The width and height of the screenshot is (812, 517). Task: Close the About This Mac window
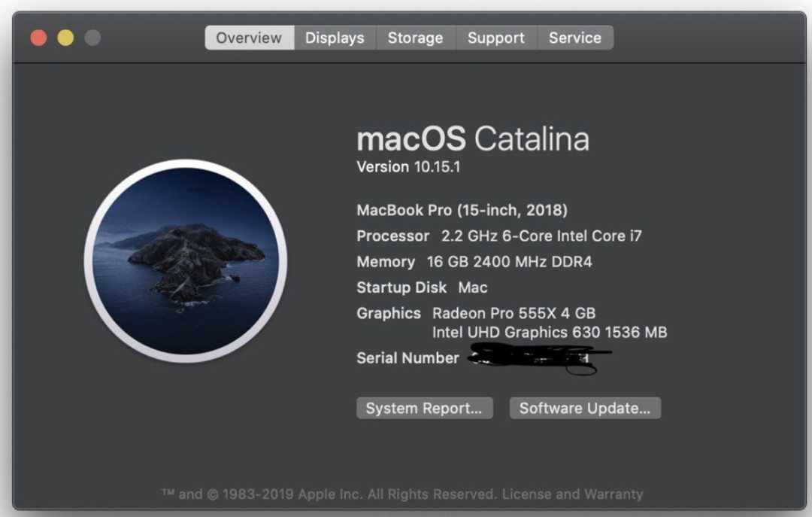click(39, 38)
